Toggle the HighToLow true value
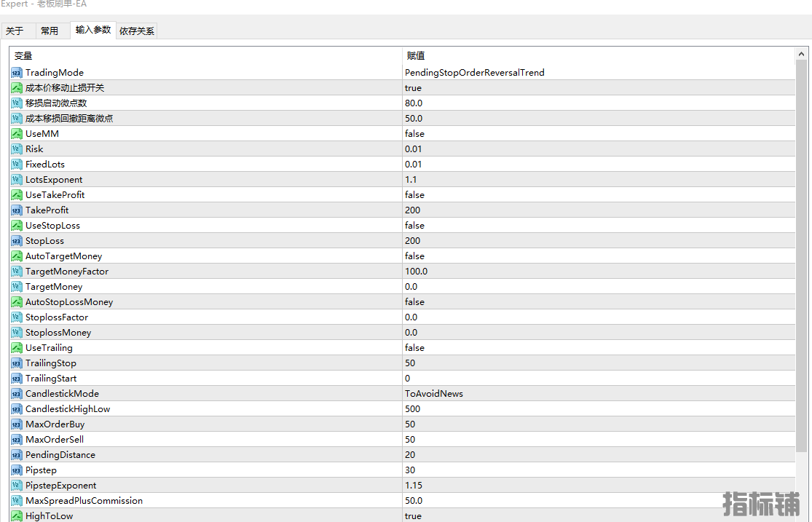The height and width of the screenshot is (522, 812). click(x=599, y=515)
